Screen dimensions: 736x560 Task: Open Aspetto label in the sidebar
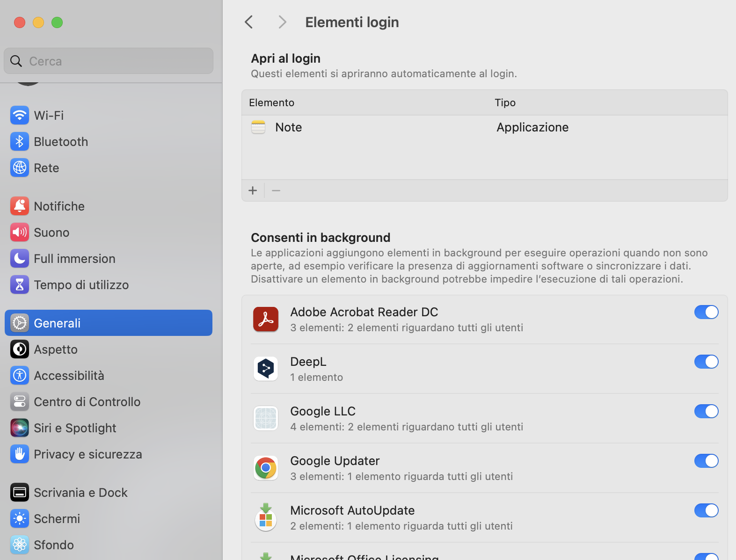(56, 349)
